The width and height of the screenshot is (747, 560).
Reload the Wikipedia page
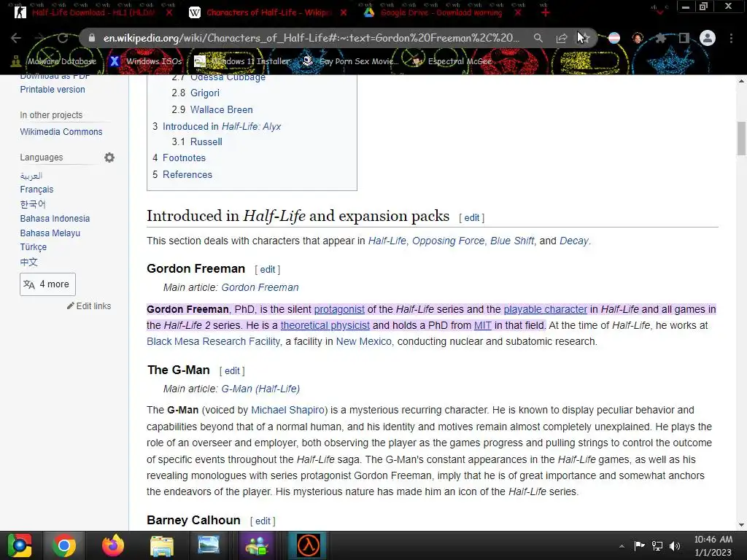63,38
